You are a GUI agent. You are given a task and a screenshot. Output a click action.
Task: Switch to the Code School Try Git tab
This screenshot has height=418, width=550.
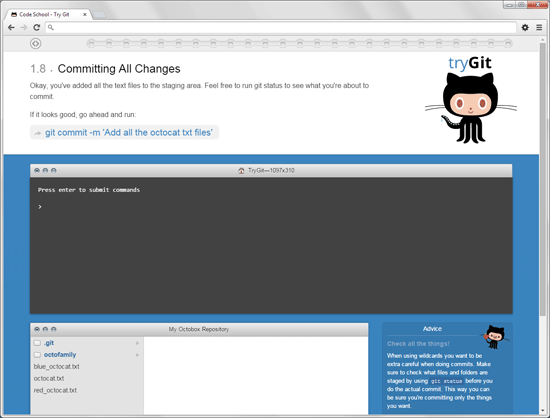tap(44, 14)
